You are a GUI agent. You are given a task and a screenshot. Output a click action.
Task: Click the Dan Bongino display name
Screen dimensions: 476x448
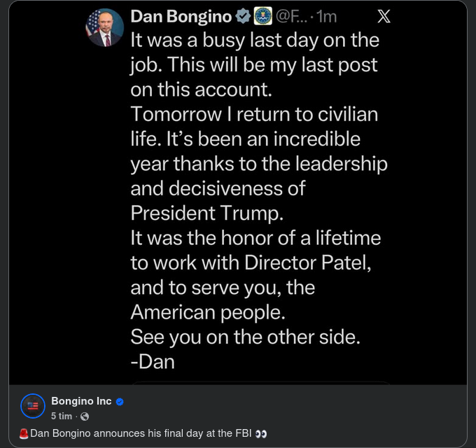click(181, 16)
